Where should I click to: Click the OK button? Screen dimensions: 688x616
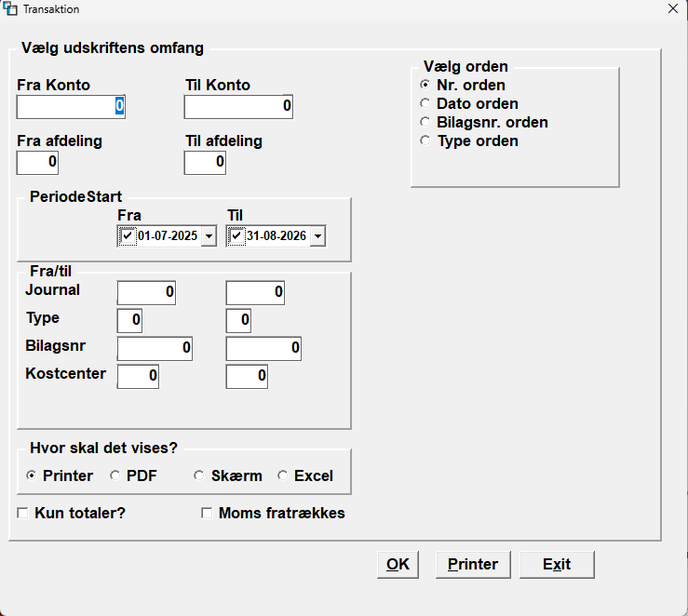tap(398, 565)
